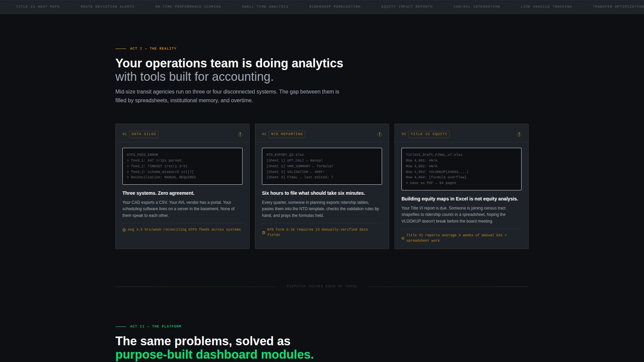Click 'DISPATCH SOLVES EACH OF THESE' divider text
Image resolution: width=644 pixels, height=362 pixels.
322,286
